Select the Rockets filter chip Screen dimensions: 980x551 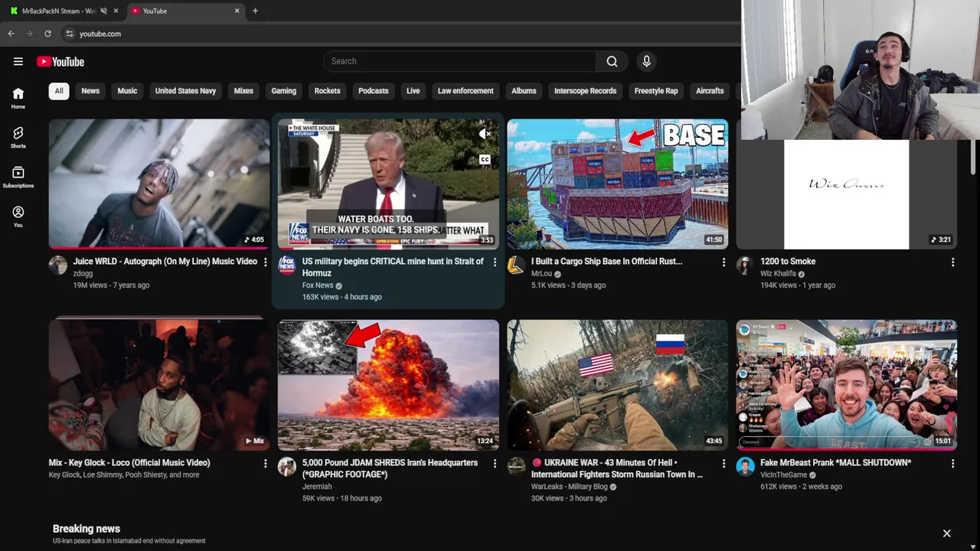click(327, 91)
